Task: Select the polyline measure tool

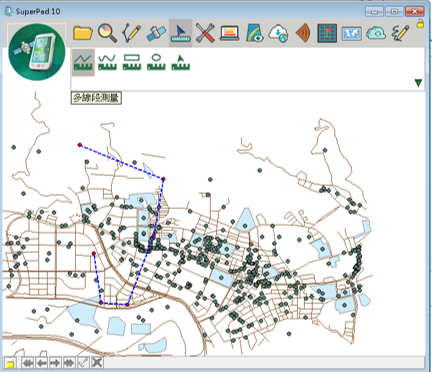Action: [x=83, y=62]
